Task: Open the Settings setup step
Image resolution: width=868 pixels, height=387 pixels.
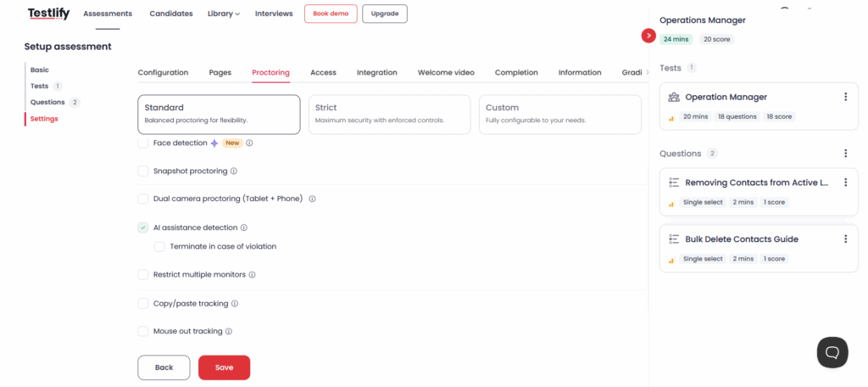Action: click(44, 119)
